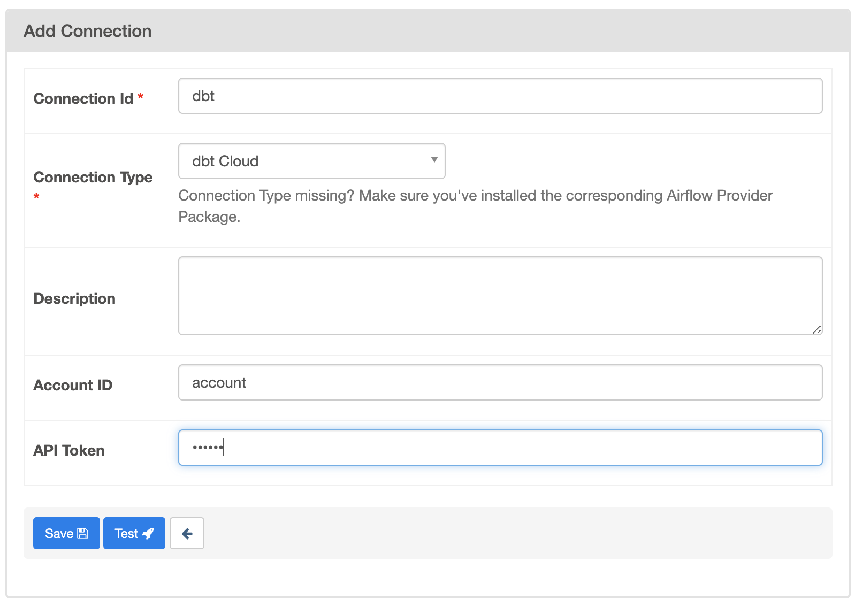Click the red asterisk beside Connection Id
The height and width of the screenshot is (616, 855).
(141, 97)
